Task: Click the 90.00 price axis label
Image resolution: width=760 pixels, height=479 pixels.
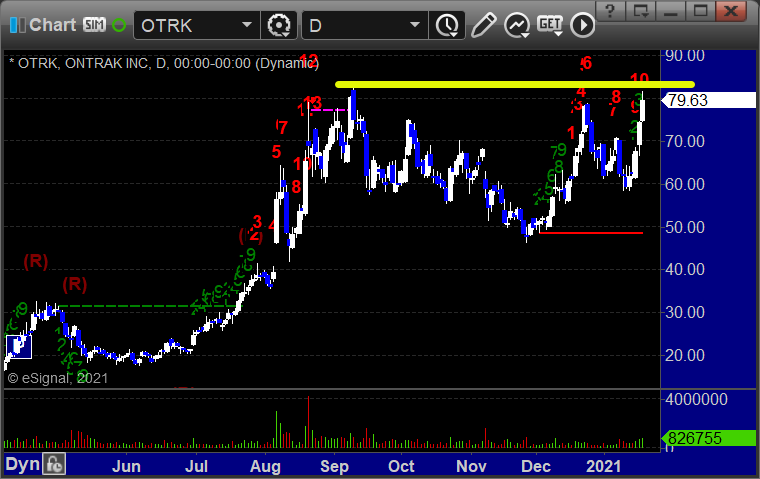Action: tap(685, 56)
